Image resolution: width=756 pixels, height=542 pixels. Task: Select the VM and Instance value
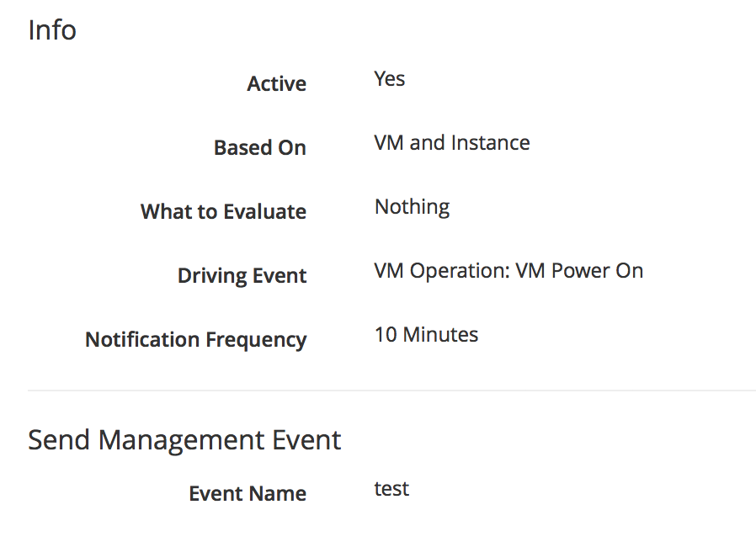click(x=452, y=143)
